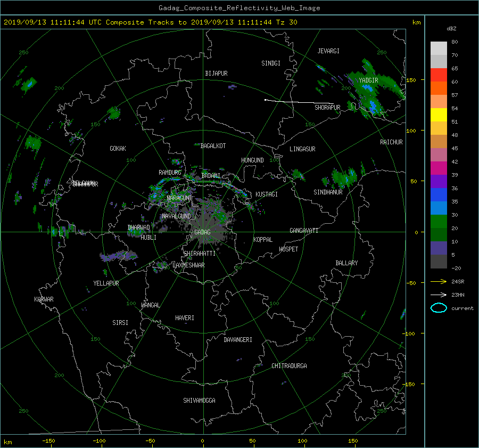Select the blue 35 dBZ legend swatch

[x=439, y=195]
